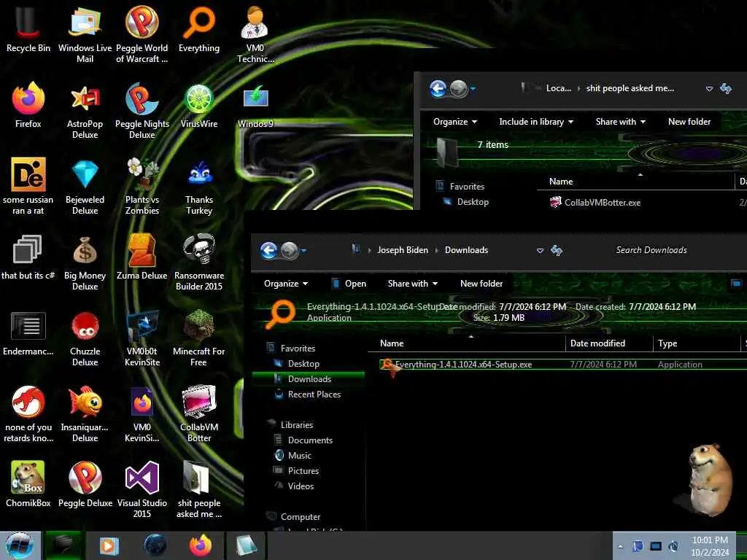Open the Recycle Bin desktop icon
Screen dimensions: 747x560
[x=28, y=28]
